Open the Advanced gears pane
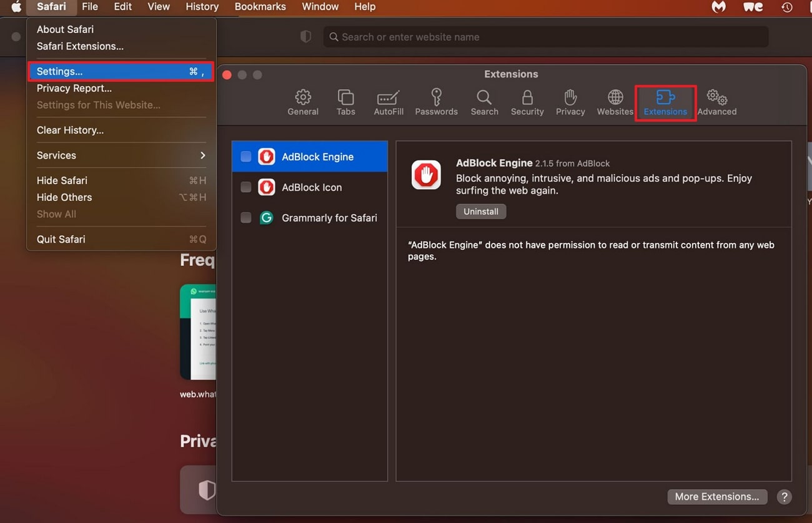The width and height of the screenshot is (812, 523). pos(717,102)
